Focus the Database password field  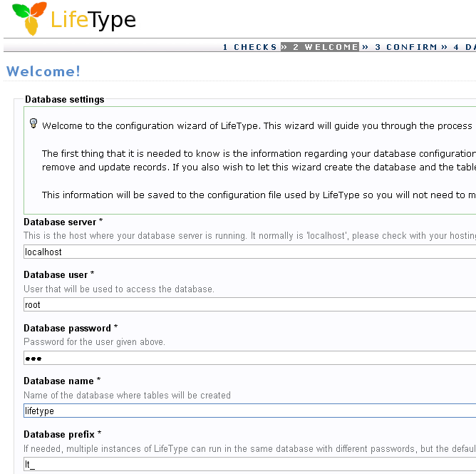pos(249,359)
